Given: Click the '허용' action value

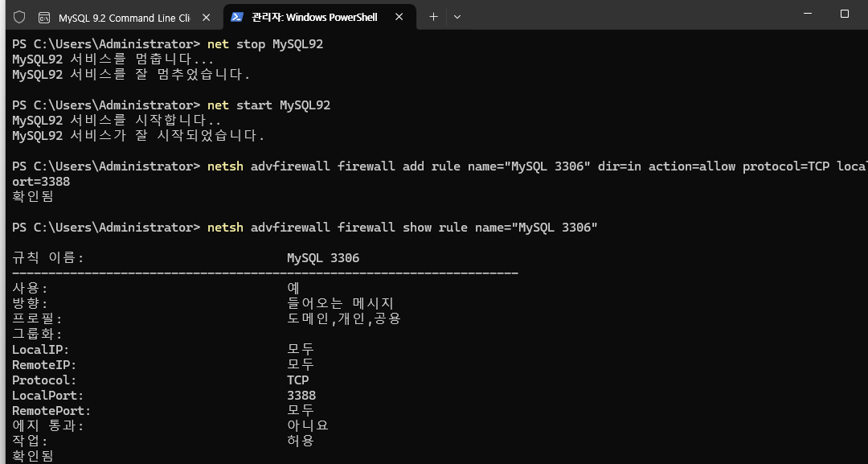Looking at the screenshot, I should pyautogui.click(x=301, y=441).
